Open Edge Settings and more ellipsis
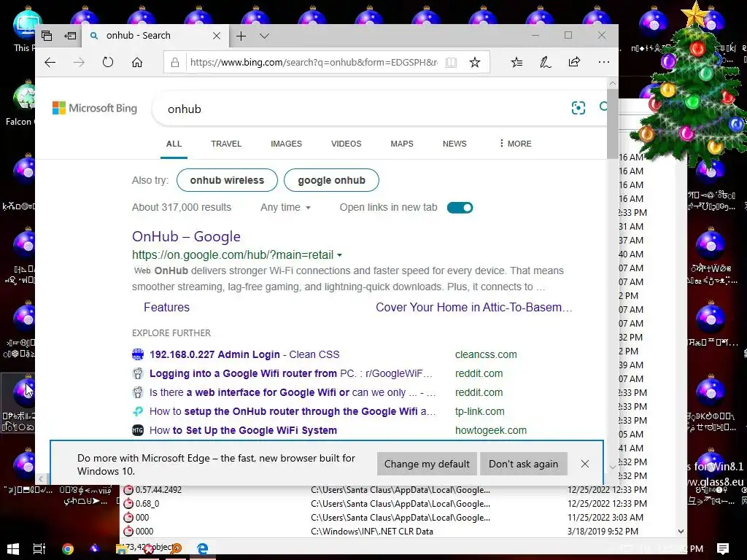This screenshot has width=747, height=560. (603, 62)
